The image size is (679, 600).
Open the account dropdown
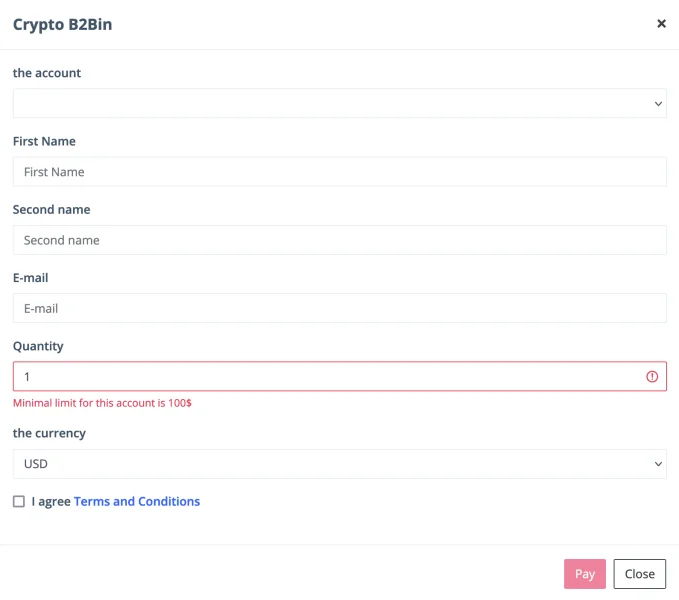[339, 103]
